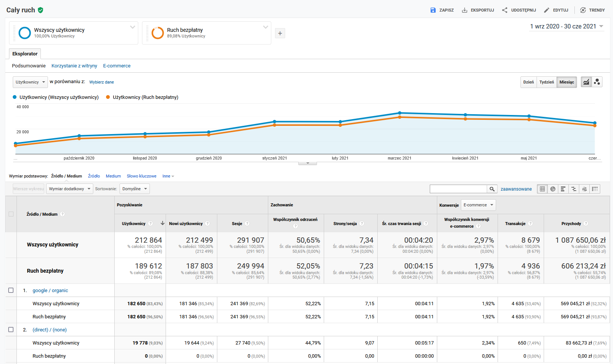Open the Wymiar dodatkowy dropdown
This screenshot has height=364, width=613.
69,189
